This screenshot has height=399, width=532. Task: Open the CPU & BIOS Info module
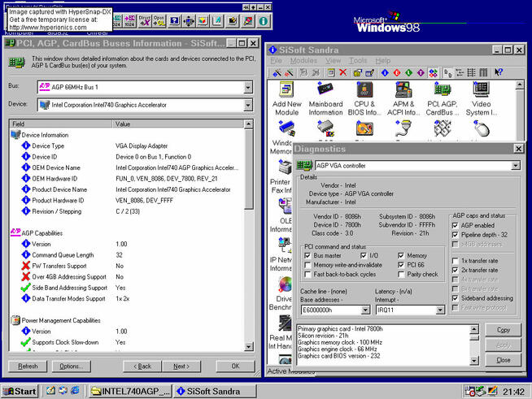pos(364,98)
